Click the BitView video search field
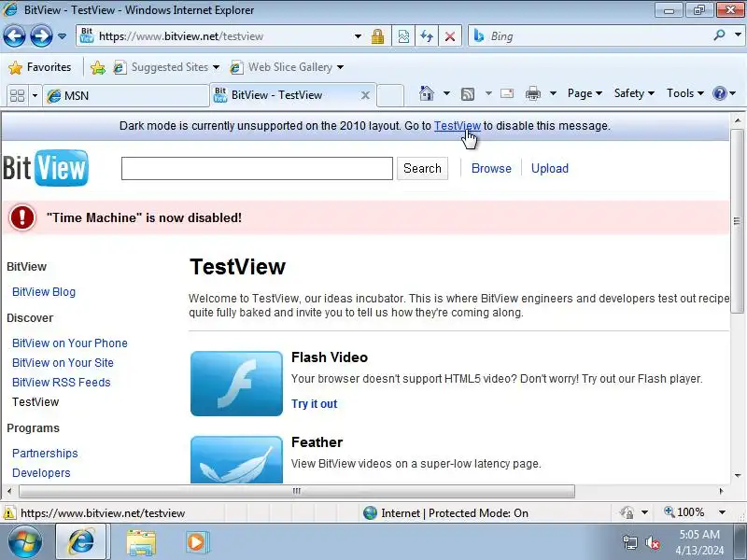 pyautogui.click(x=257, y=169)
